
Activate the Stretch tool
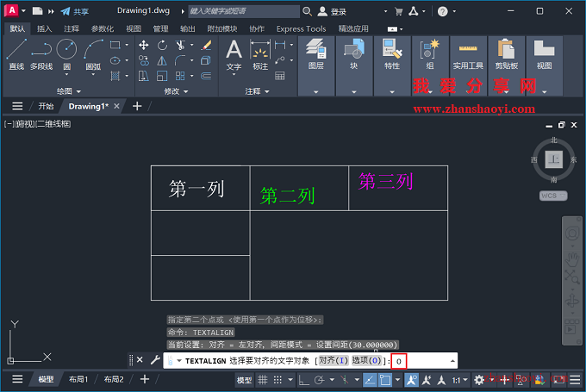144,76
